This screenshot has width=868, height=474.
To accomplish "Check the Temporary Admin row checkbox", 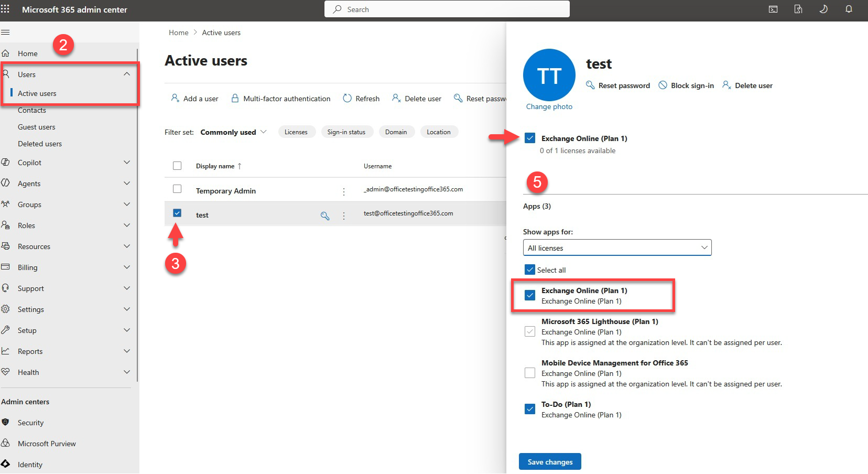I will click(x=177, y=189).
